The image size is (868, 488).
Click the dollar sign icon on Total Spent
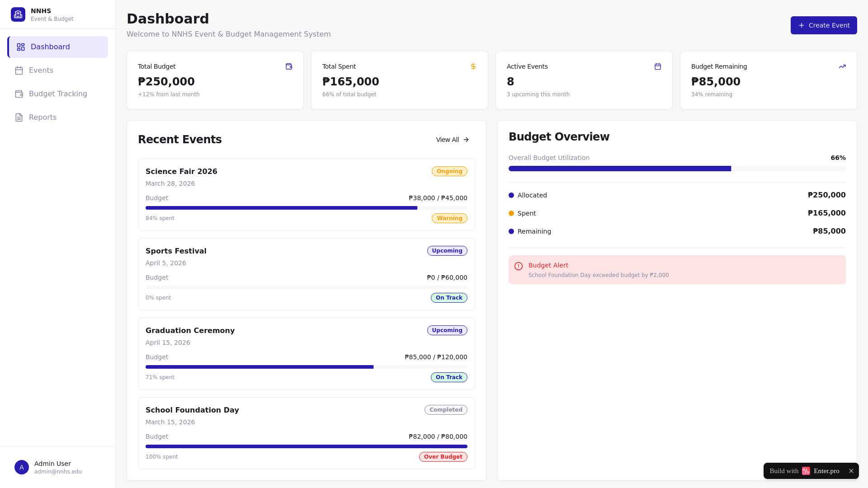click(473, 66)
